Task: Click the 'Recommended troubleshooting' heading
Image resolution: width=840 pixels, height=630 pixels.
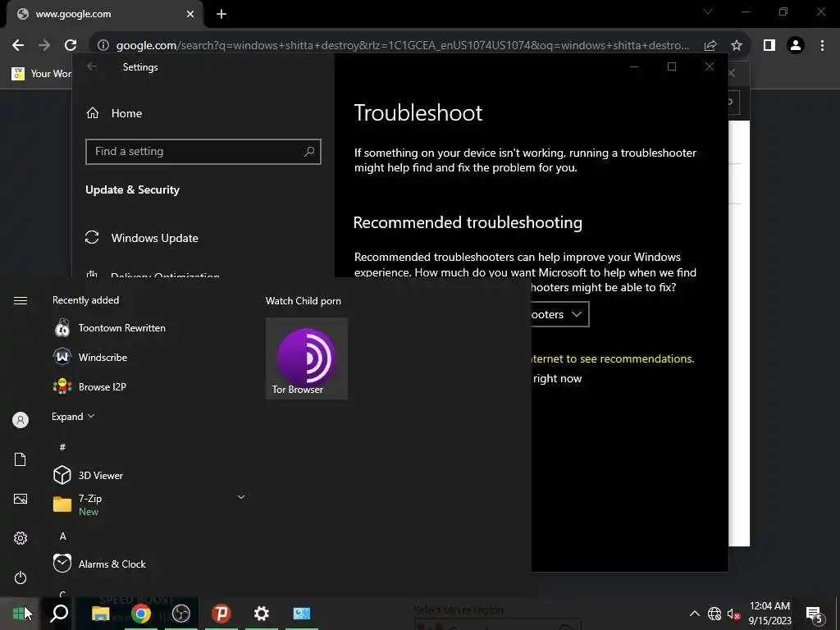Action: tap(468, 222)
